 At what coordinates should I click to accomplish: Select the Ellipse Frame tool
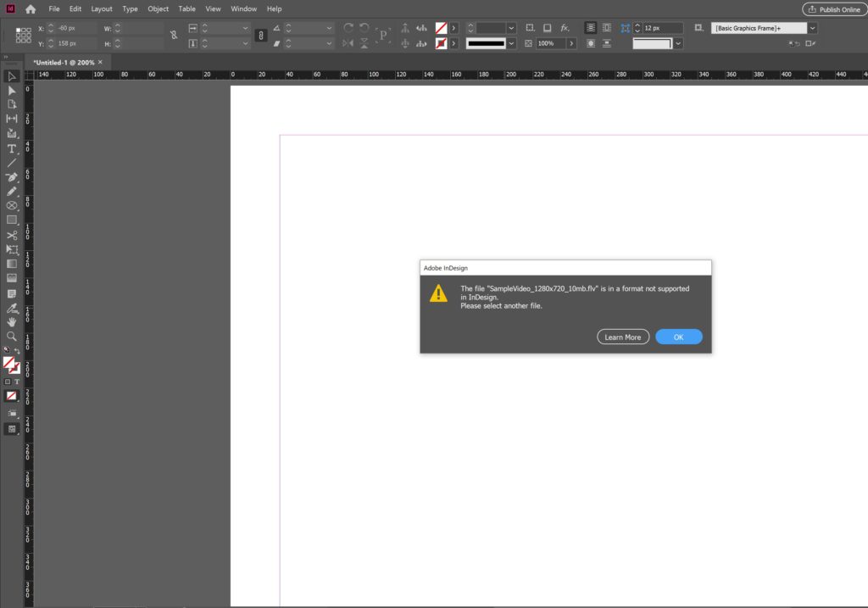tap(12, 205)
